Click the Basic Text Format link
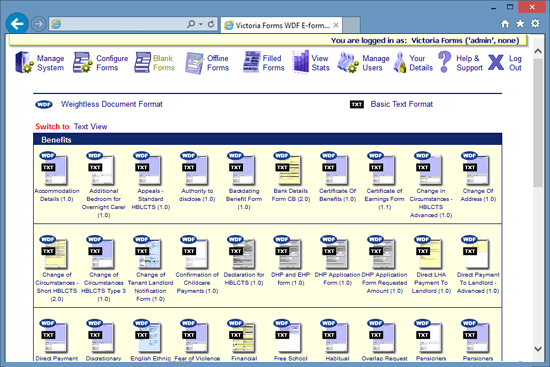The width and height of the screenshot is (550, 367). coord(402,104)
